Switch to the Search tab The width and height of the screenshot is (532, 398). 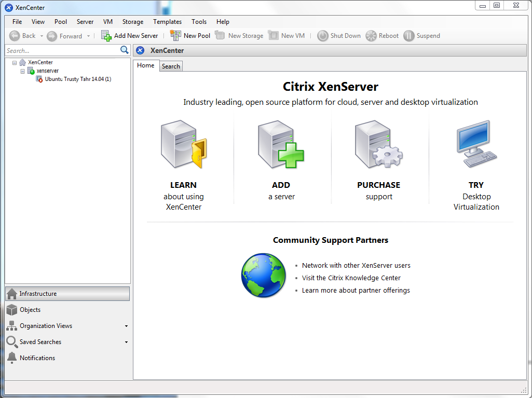tap(171, 66)
